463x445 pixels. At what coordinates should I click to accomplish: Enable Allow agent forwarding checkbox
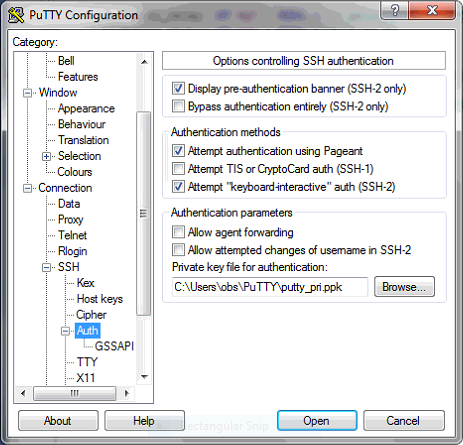178,232
